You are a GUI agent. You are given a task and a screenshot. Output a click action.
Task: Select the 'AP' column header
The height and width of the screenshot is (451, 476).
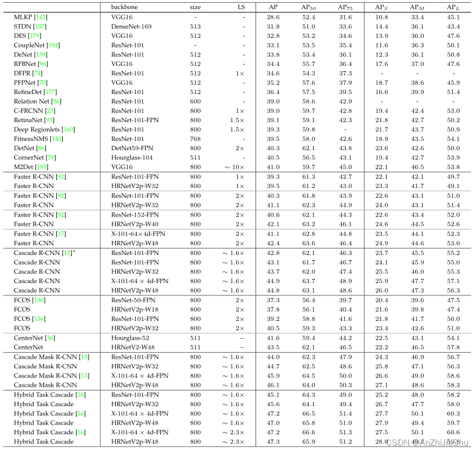tap(273, 7)
